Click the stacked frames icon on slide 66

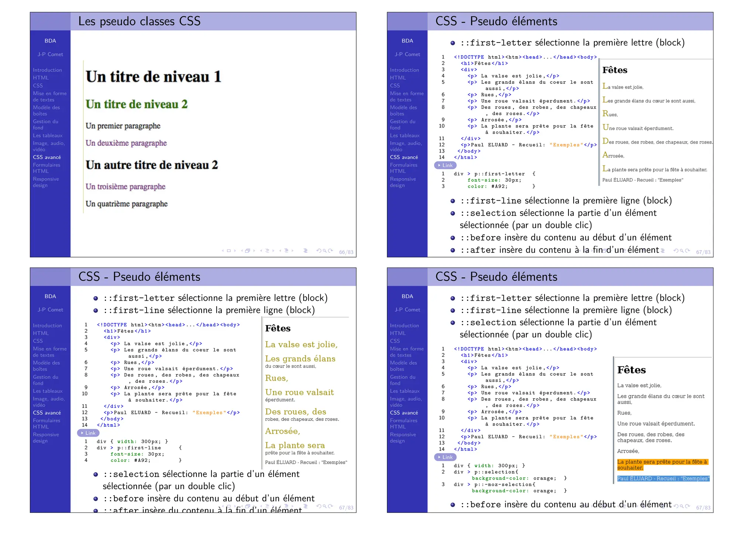pos(248,251)
